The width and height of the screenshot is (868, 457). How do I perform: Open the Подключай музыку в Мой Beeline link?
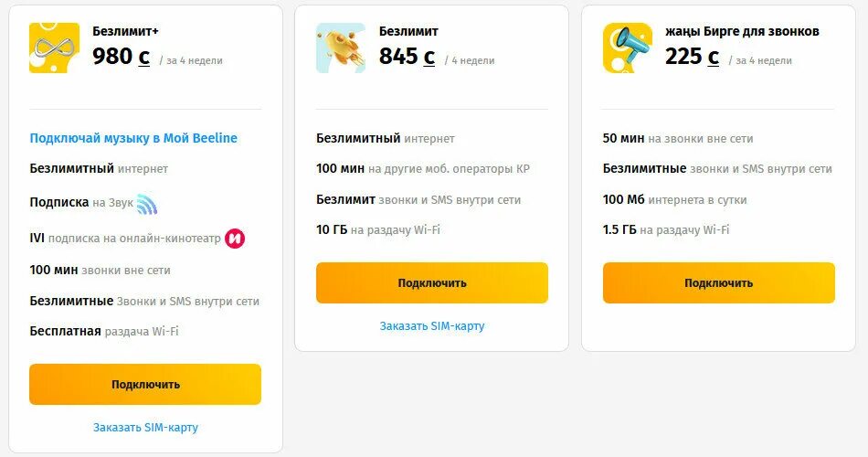[133, 138]
